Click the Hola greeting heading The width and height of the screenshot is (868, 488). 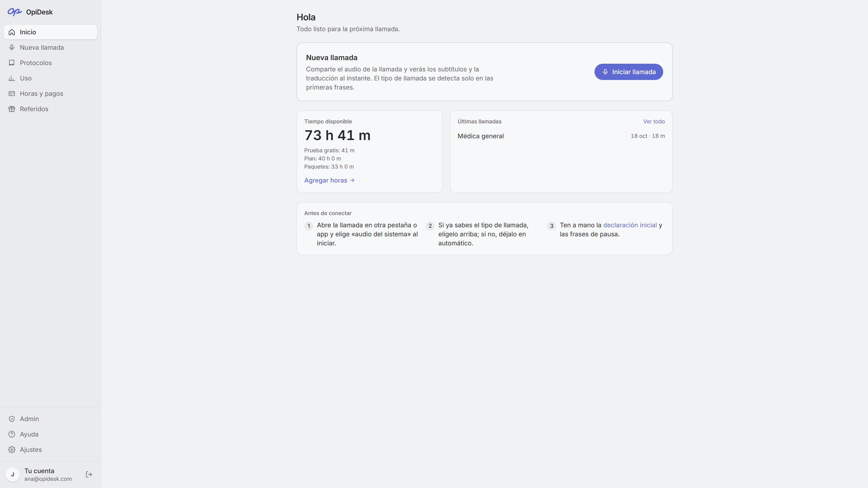point(306,17)
